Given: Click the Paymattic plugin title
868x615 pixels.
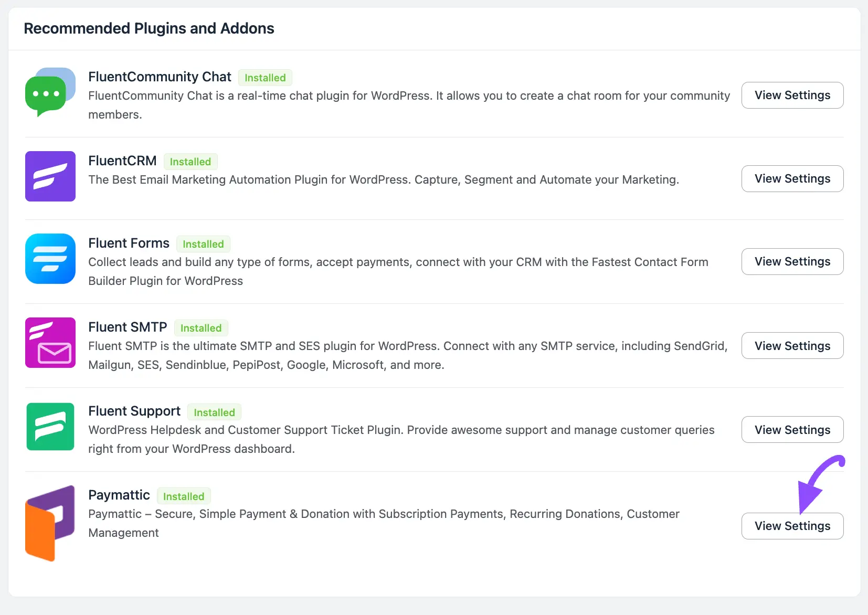Looking at the screenshot, I should pyautogui.click(x=119, y=495).
